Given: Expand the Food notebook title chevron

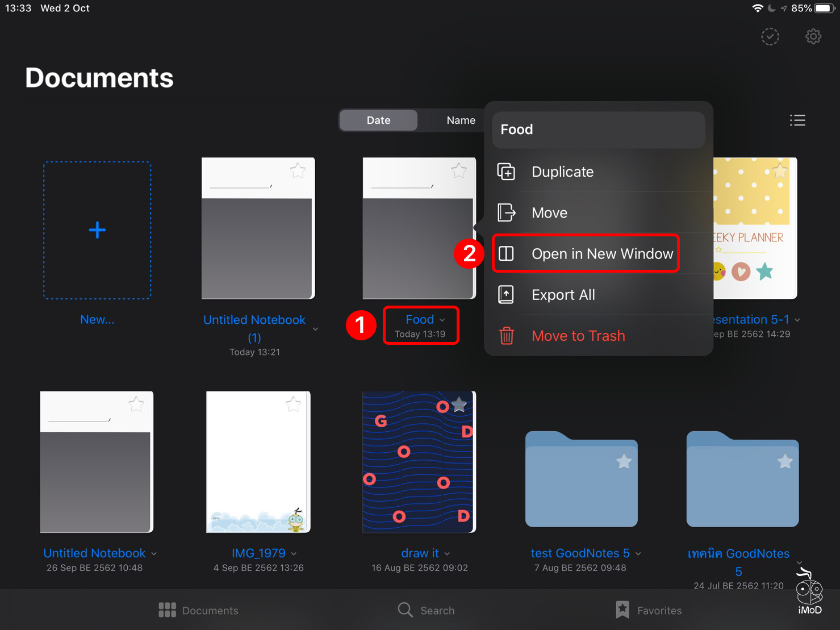Looking at the screenshot, I should pos(442,320).
